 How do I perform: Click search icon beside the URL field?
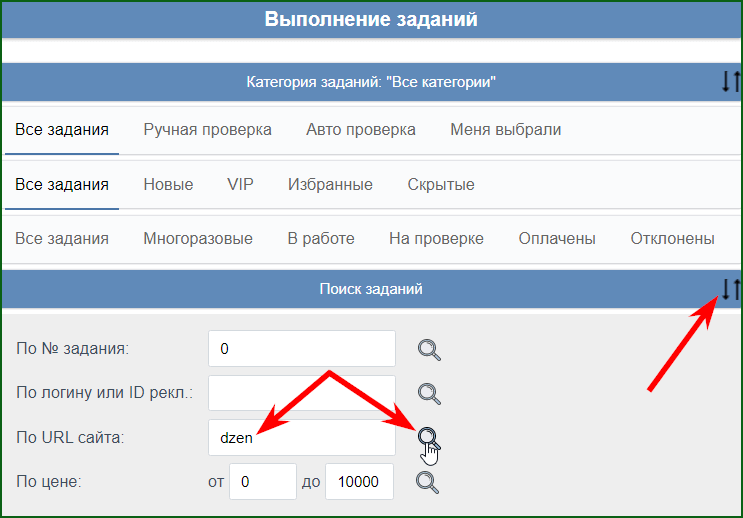(429, 438)
